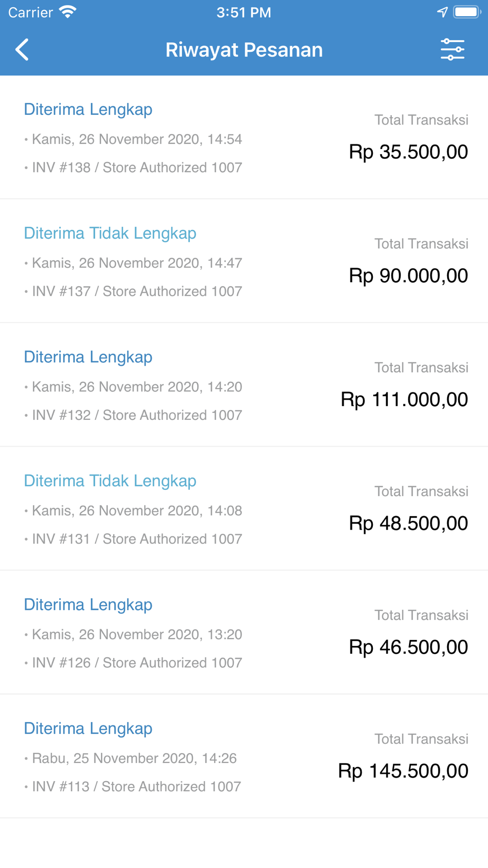Viewport: 488px width, 868px height.
Task: Tap the Wi-Fi status icon
Action: coord(68,12)
